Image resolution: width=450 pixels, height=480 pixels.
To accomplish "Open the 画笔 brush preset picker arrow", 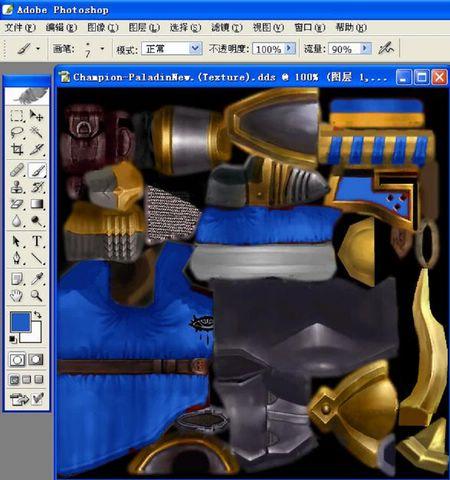I will point(102,49).
